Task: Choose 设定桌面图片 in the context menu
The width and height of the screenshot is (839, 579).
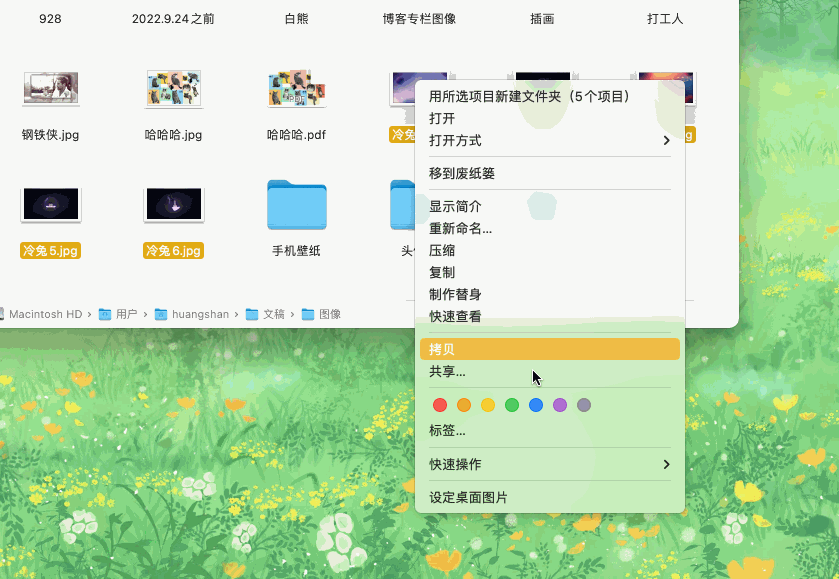Action: tap(550, 497)
